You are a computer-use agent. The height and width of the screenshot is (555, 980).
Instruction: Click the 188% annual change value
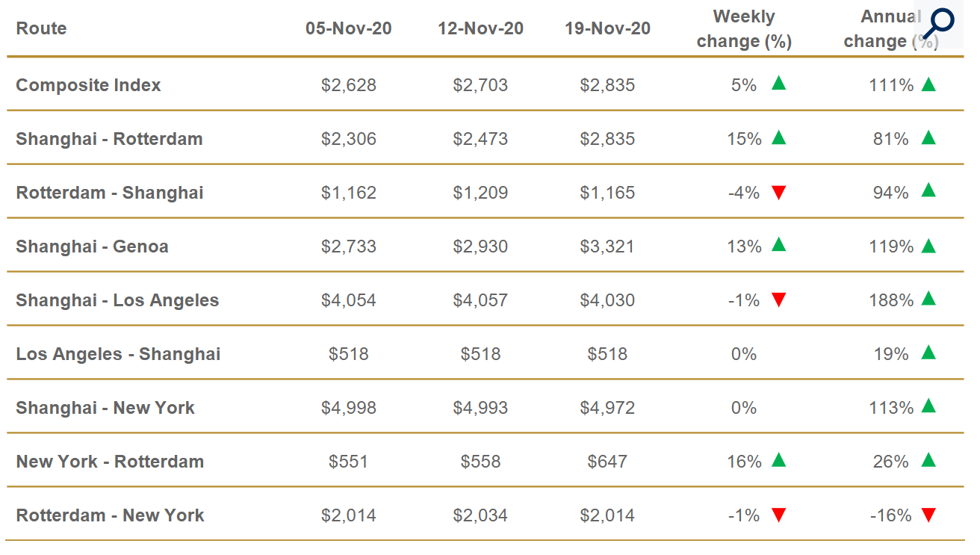(891, 300)
